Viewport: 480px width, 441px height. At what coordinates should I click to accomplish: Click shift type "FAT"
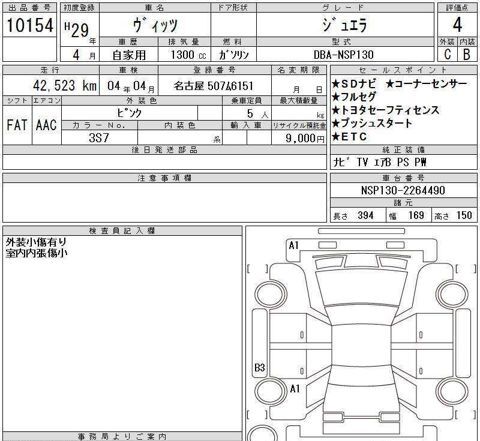pyautogui.click(x=17, y=125)
